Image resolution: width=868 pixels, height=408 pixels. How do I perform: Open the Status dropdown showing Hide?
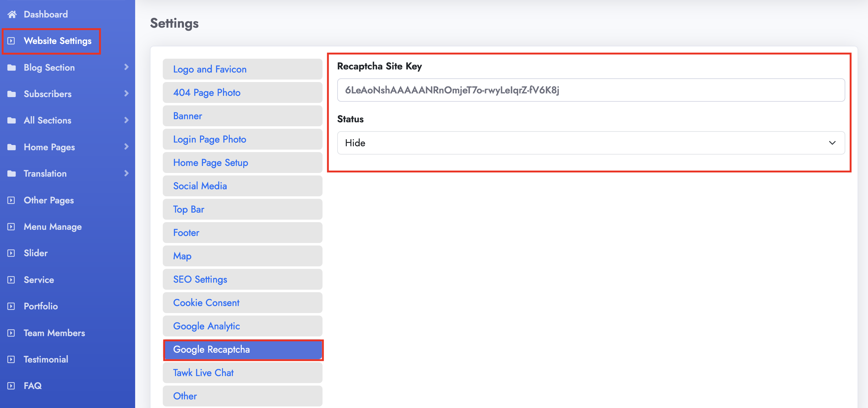coord(591,143)
